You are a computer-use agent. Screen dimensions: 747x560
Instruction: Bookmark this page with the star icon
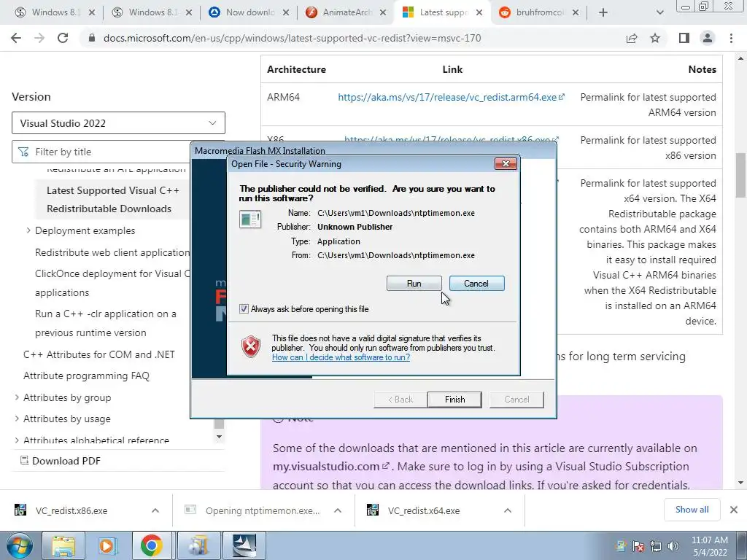click(x=655, y=38)
